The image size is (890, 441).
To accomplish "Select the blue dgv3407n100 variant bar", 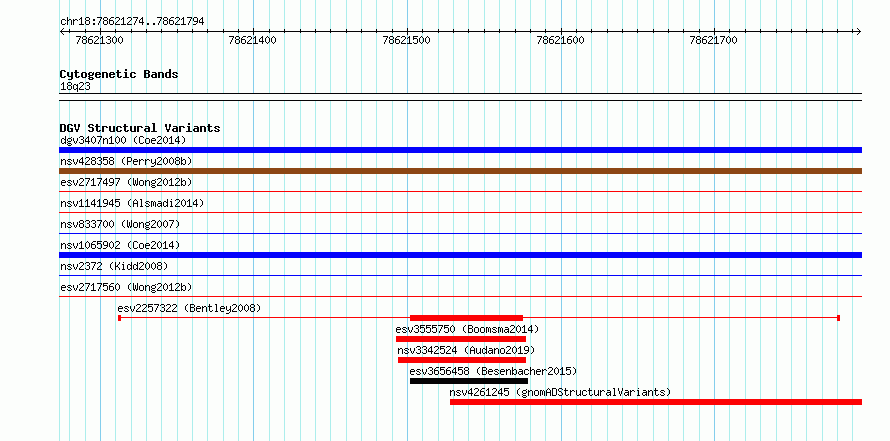I will pyautogui.click(x=460, y=150).
